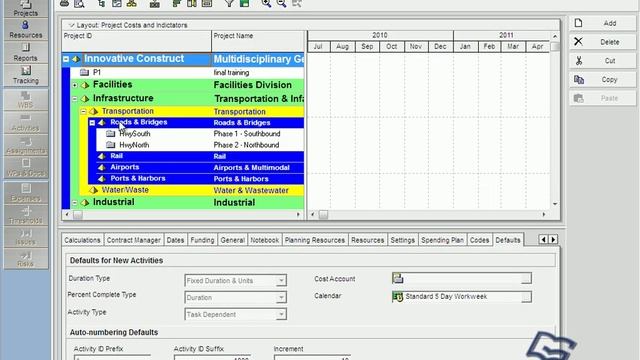This screenshot has height=360, width=640.
Task: Click the Cost Account field icon
Action: pyautogui.click(x=398, y=278)
